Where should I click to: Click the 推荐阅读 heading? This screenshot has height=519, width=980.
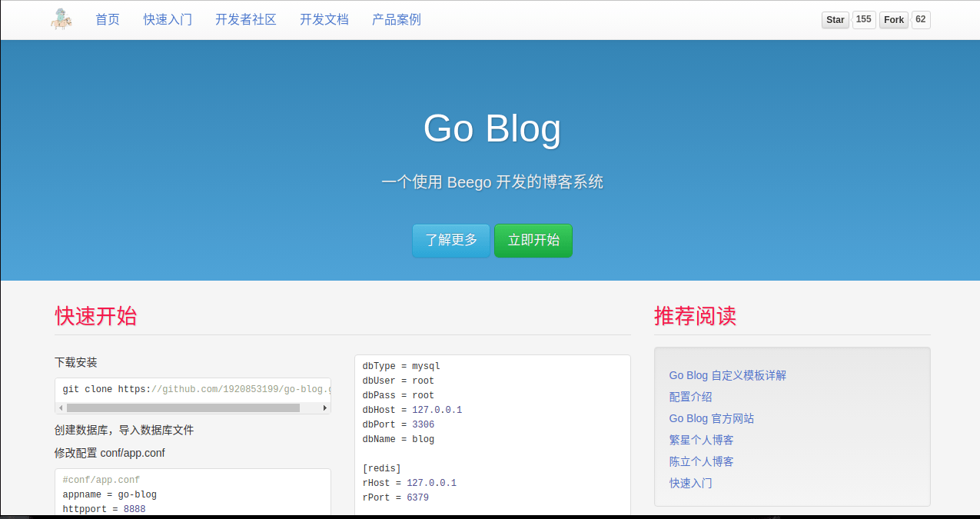[696, 316]
